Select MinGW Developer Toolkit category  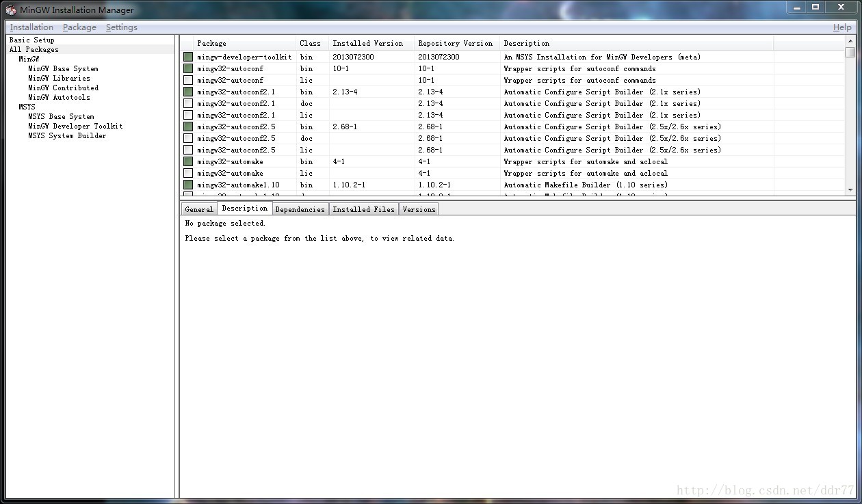click(75, 126)
